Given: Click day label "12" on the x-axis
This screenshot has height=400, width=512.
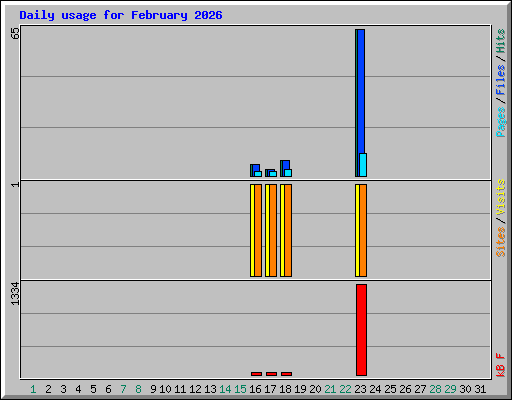Looking at the screenshot, I should (195, 389).
